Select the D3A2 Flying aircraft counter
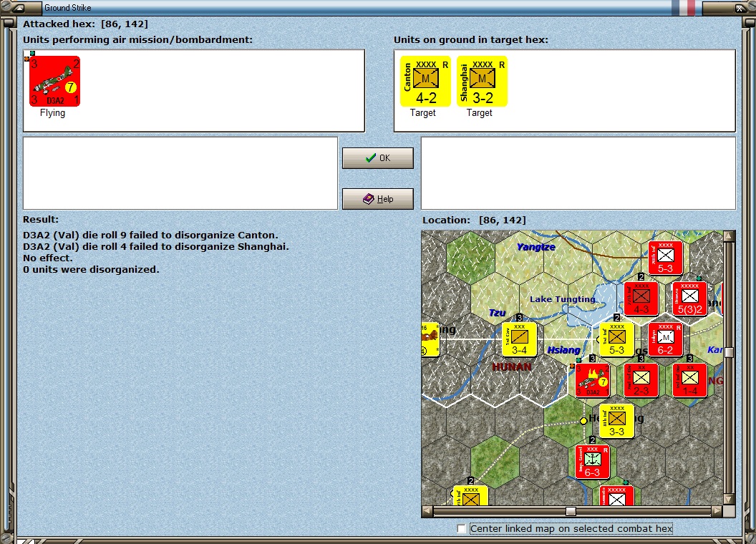Screen dimensions: 756x544 (54, 81)
